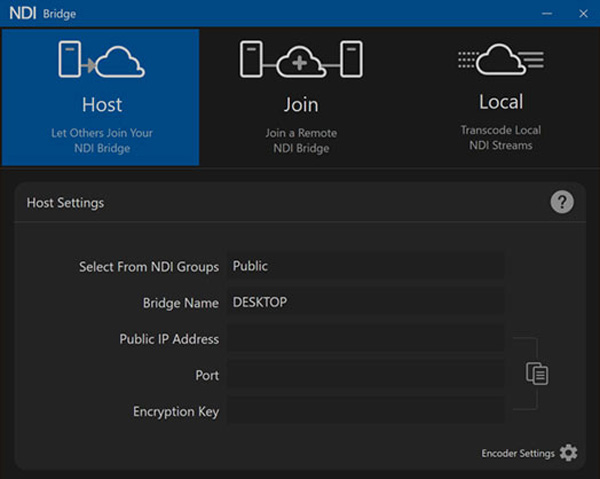The height and width of the screenshot is (479, 600).
Task: Click the Host Settings heading
Action: point(65,203)
